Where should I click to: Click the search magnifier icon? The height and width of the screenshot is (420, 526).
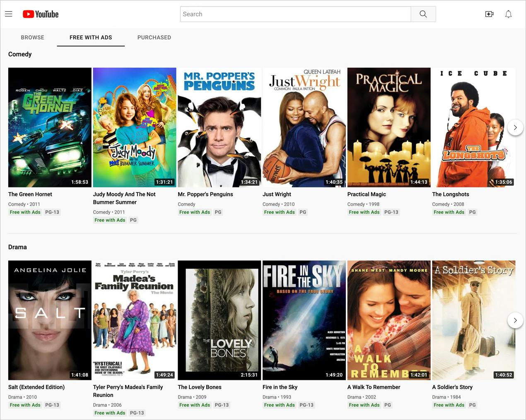423,14
